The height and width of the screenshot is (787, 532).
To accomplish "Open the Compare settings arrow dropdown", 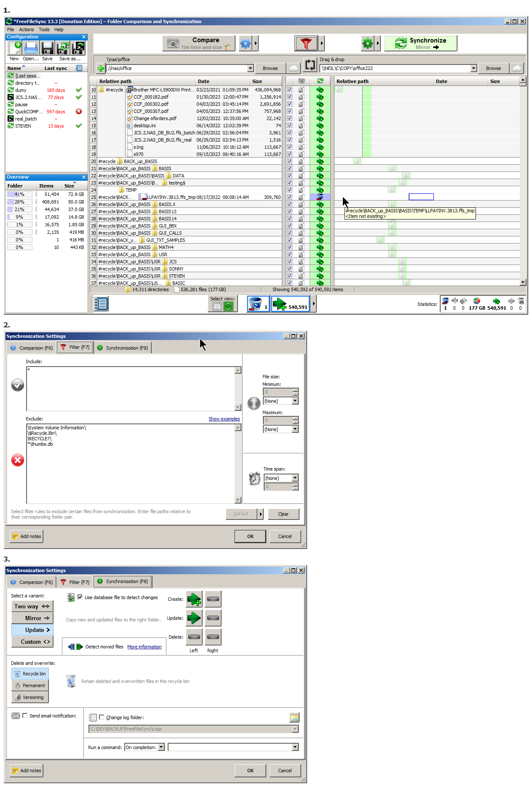I will coord(255,43).
